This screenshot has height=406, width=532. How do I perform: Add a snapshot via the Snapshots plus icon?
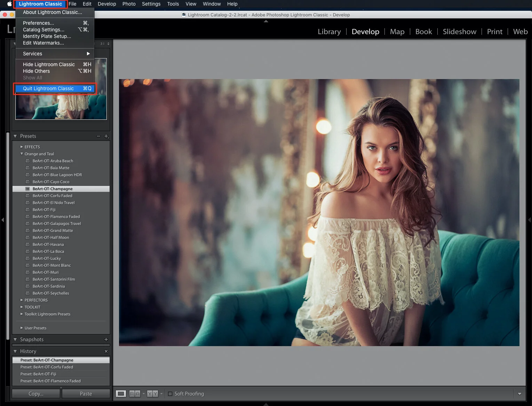tap(106, 339)
